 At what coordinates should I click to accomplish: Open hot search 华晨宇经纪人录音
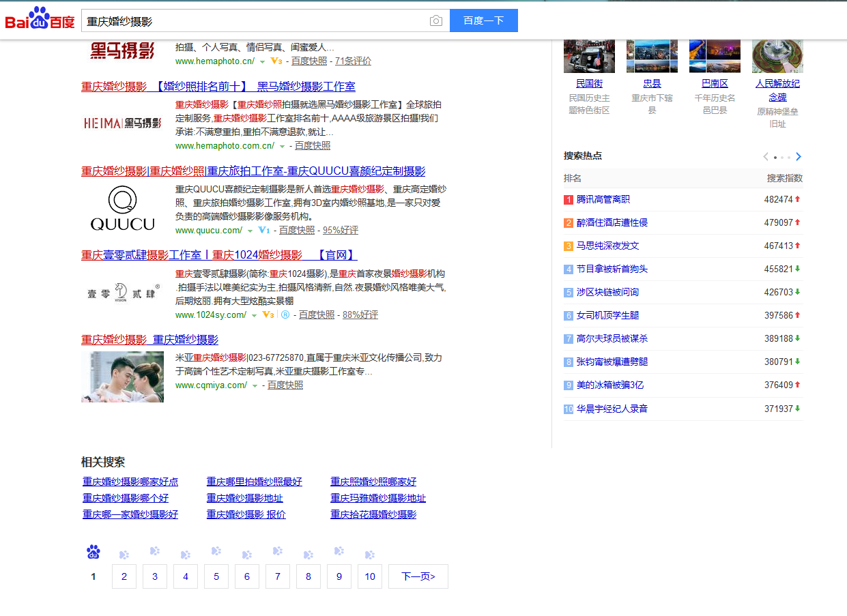612,409
